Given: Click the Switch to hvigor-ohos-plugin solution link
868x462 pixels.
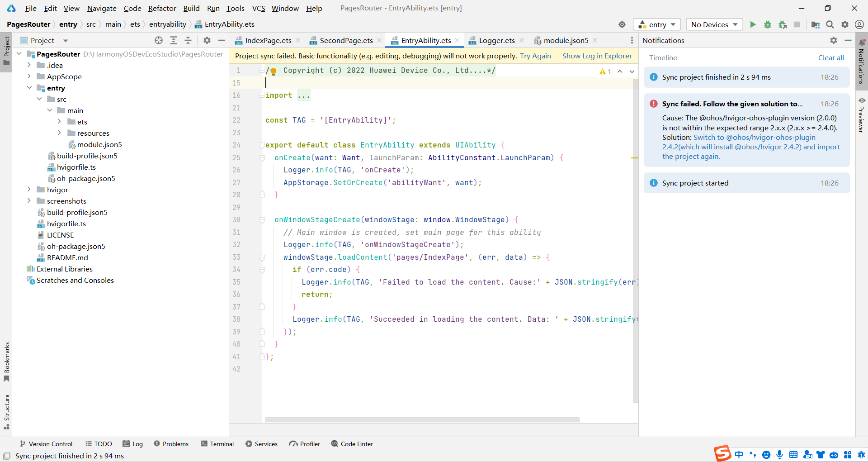Looking at the screenshot, I should click(751, 147).
